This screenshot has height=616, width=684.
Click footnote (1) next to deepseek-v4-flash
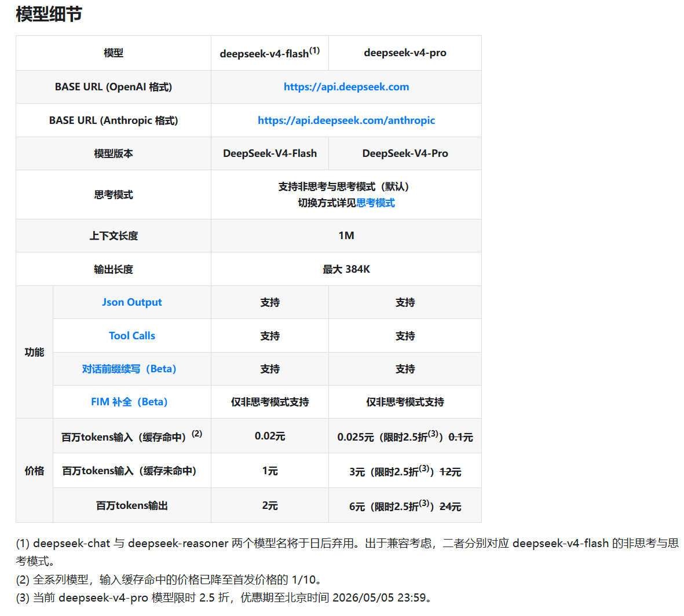pos(314,49)
